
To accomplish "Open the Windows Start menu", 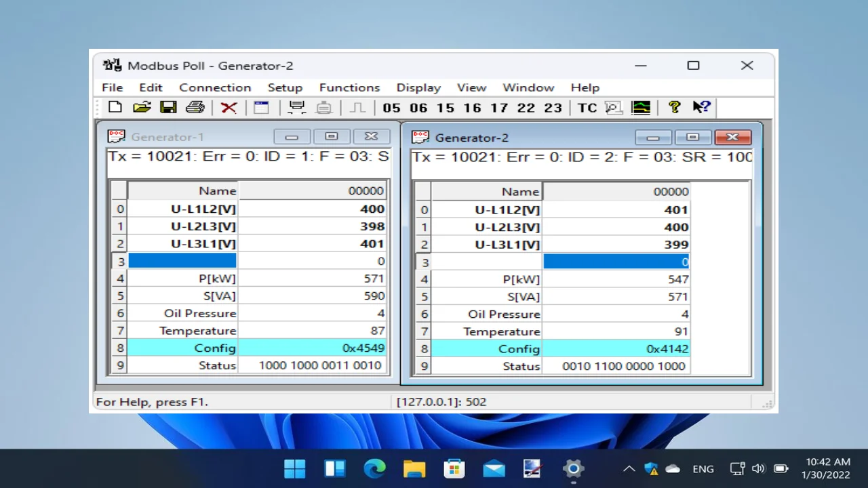I will (x=295, y=468).
